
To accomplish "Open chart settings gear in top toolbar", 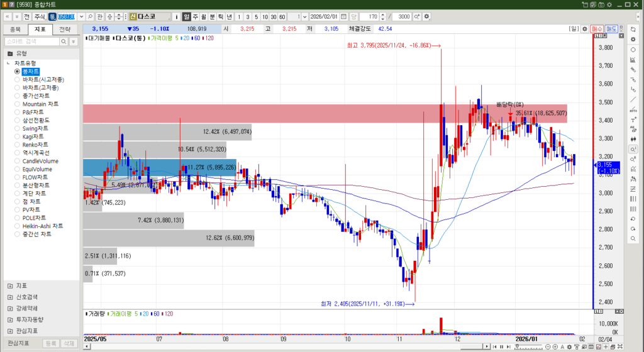I will pyautogui.click(x=427, y=16).
